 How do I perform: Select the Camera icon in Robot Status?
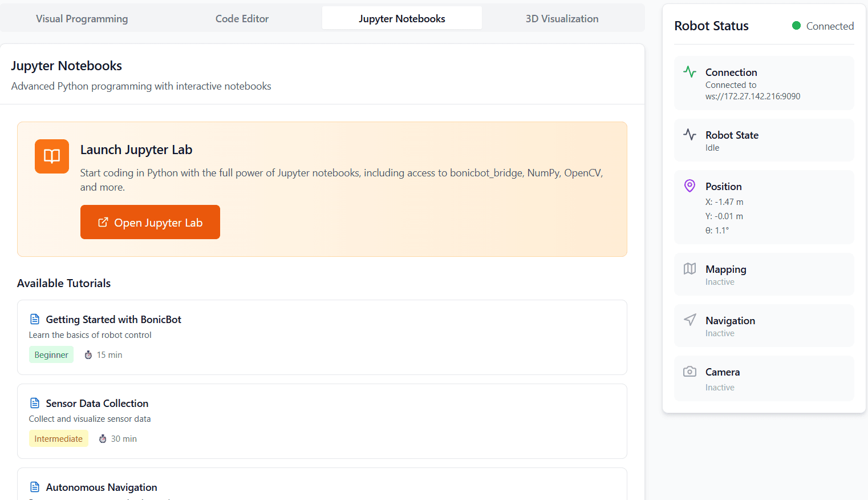tap(689, 371)
